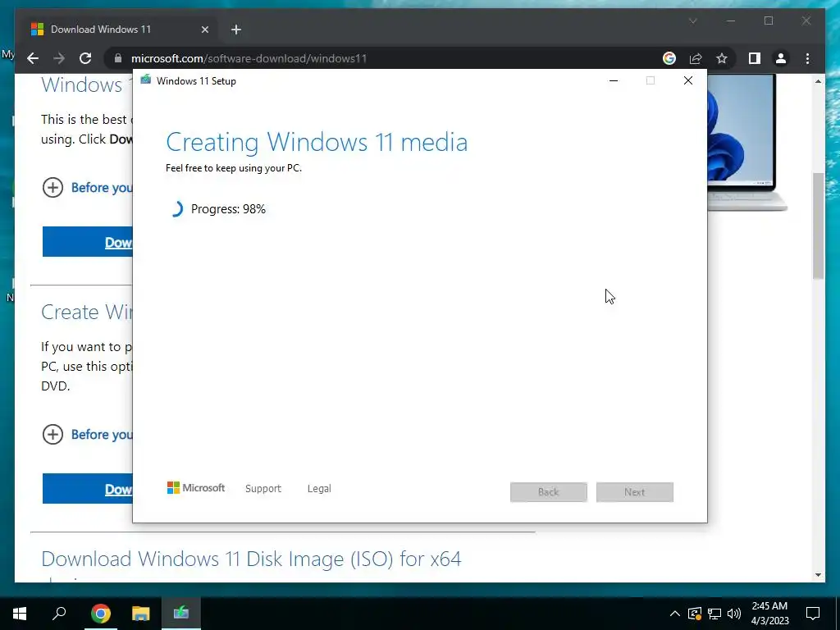Share this page icon

point(696,58)
